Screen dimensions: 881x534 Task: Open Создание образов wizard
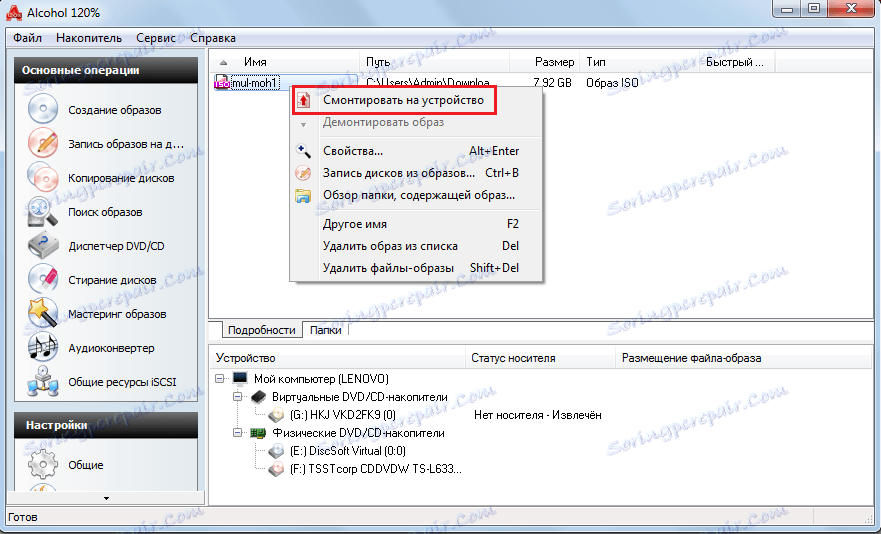point(115,110)
